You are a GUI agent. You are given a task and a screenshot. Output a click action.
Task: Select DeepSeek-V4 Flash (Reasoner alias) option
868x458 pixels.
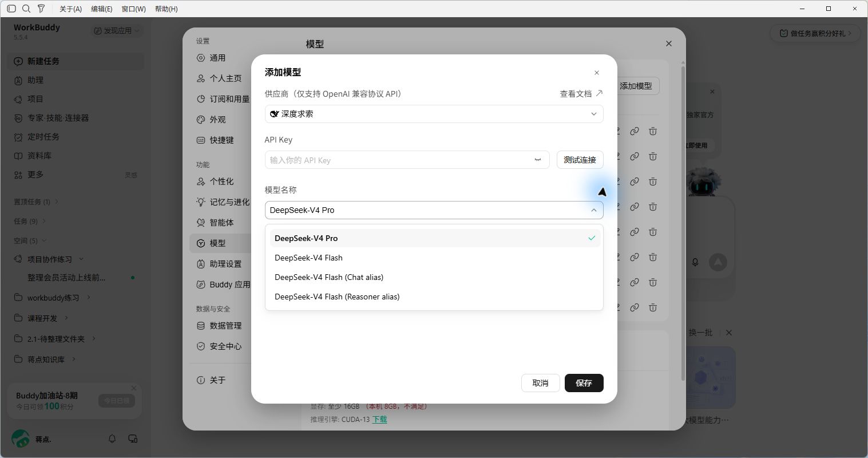point(434,297)
